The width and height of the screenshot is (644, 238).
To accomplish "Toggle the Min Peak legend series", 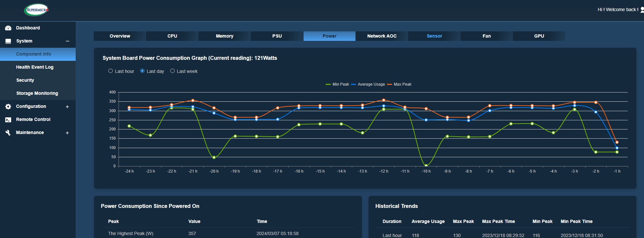I will 337,84.
